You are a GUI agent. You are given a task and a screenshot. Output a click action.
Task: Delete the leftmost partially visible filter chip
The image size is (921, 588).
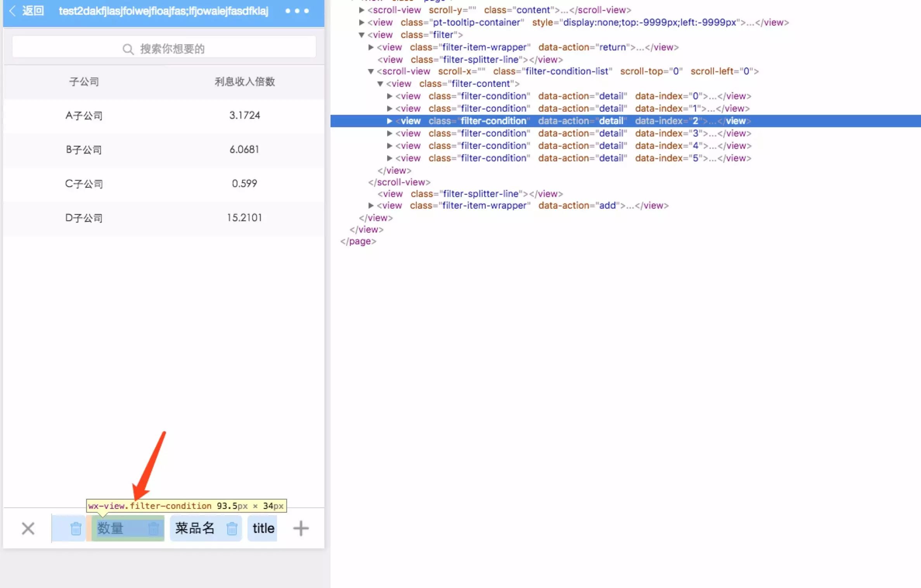pyautogui.click(x=76, y=528)
